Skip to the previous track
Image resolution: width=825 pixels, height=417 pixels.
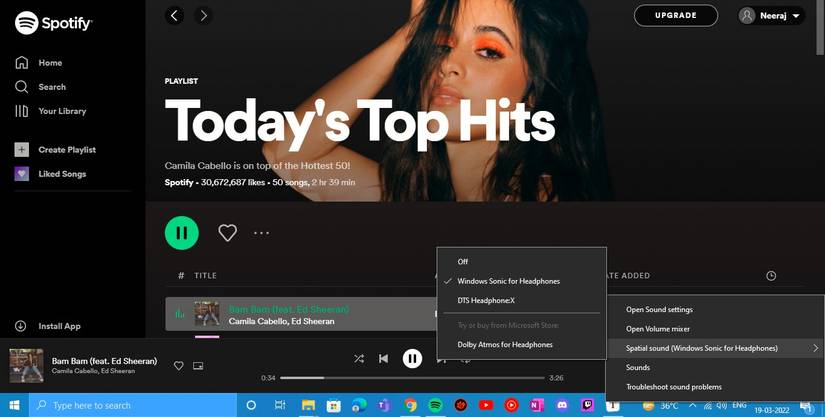(384, 359)
